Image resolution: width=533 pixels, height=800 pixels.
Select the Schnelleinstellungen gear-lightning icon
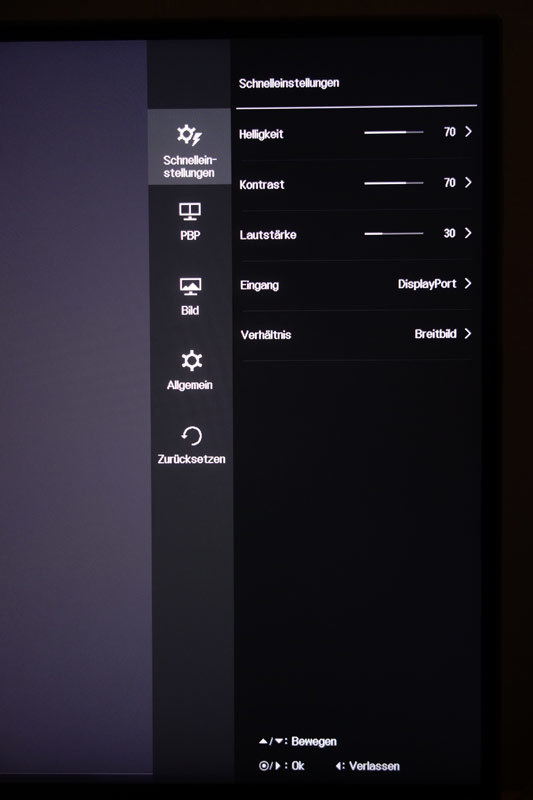tap(189, 135)
